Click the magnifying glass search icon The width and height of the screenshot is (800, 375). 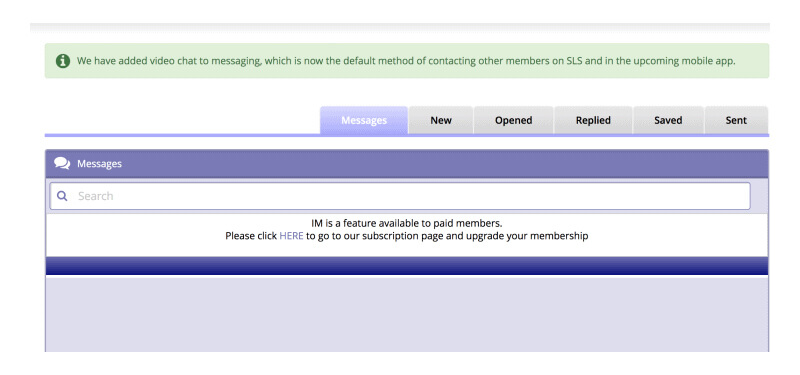tap(62, 196)
